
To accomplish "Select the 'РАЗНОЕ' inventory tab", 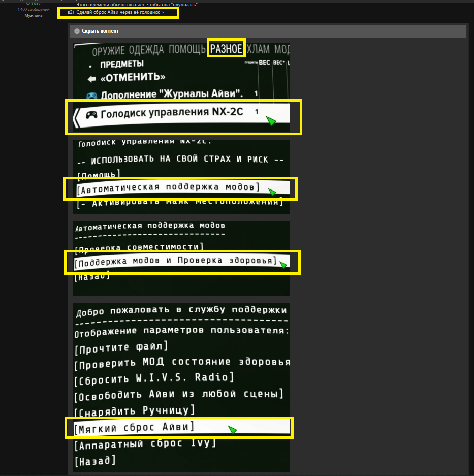I will [226, 49].
